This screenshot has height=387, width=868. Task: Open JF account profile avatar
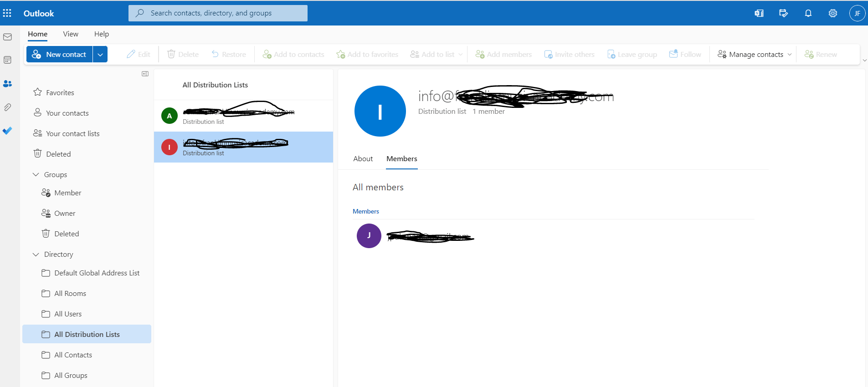point(857,13)
